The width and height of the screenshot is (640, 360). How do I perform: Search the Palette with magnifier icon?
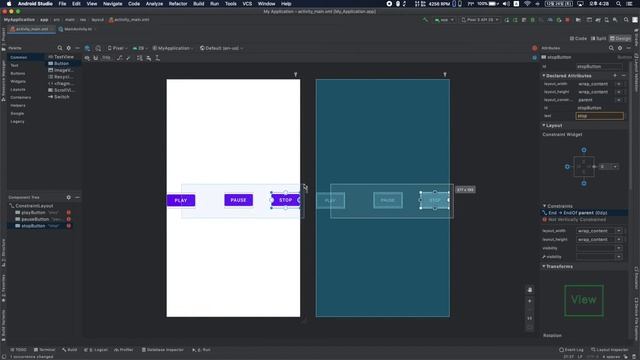point(60,48)
